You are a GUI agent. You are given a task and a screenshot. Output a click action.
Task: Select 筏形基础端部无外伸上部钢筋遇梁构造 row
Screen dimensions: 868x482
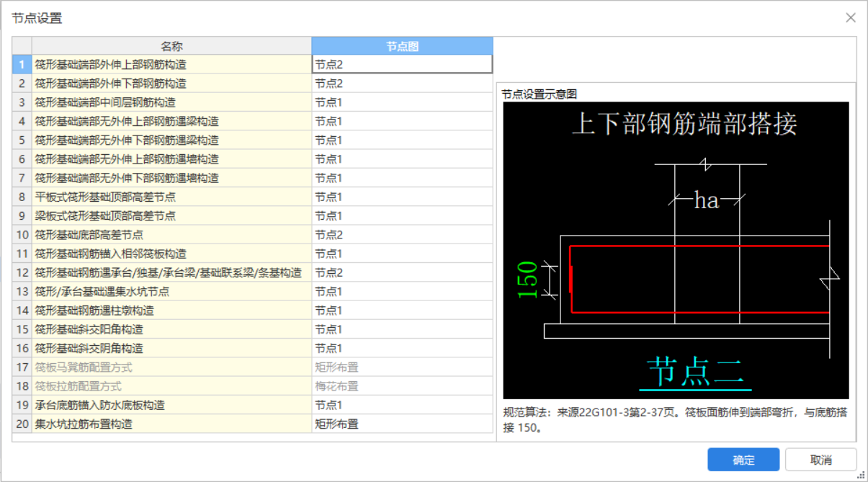click(171, 121)
